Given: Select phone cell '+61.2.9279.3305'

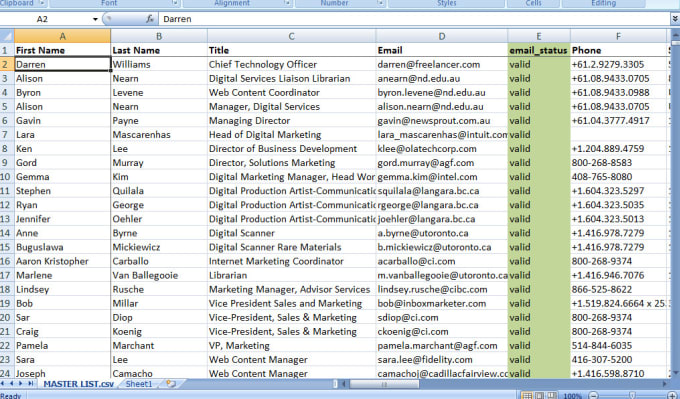Looking at the screenshot, I should pos(618,64).
